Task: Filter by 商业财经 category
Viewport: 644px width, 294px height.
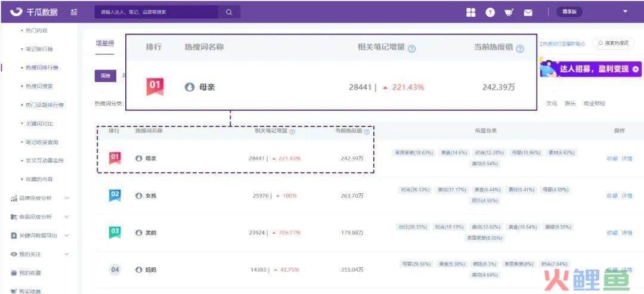Action: point(595,104)
